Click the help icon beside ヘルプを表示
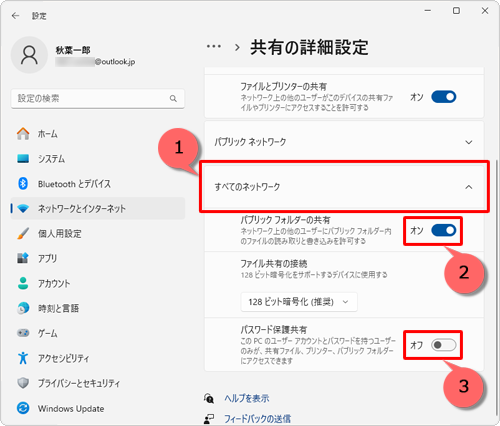This screenshot has width=500, height=426. point(209,398)
